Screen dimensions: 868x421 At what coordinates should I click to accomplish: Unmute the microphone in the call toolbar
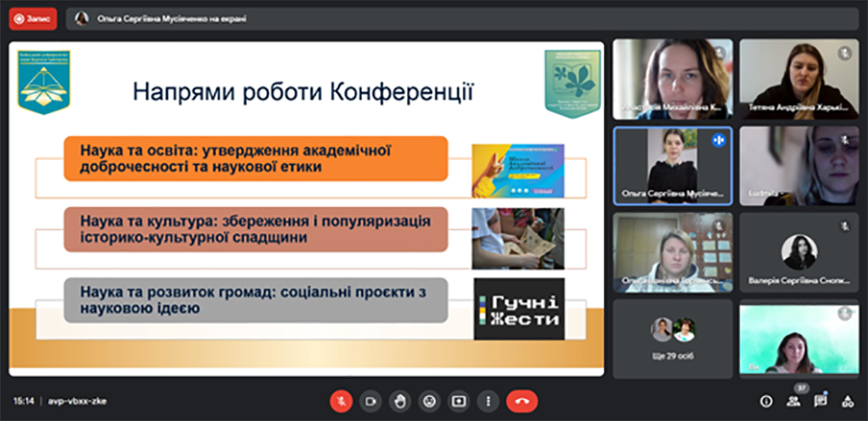(x=341, y=402)
